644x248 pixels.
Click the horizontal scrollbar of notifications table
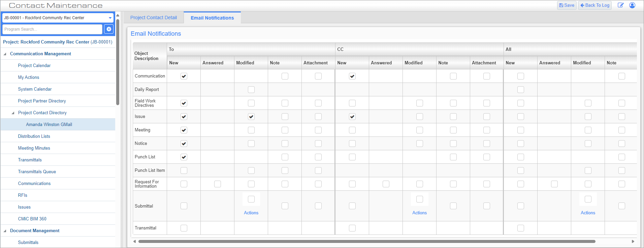coord(367,241)
